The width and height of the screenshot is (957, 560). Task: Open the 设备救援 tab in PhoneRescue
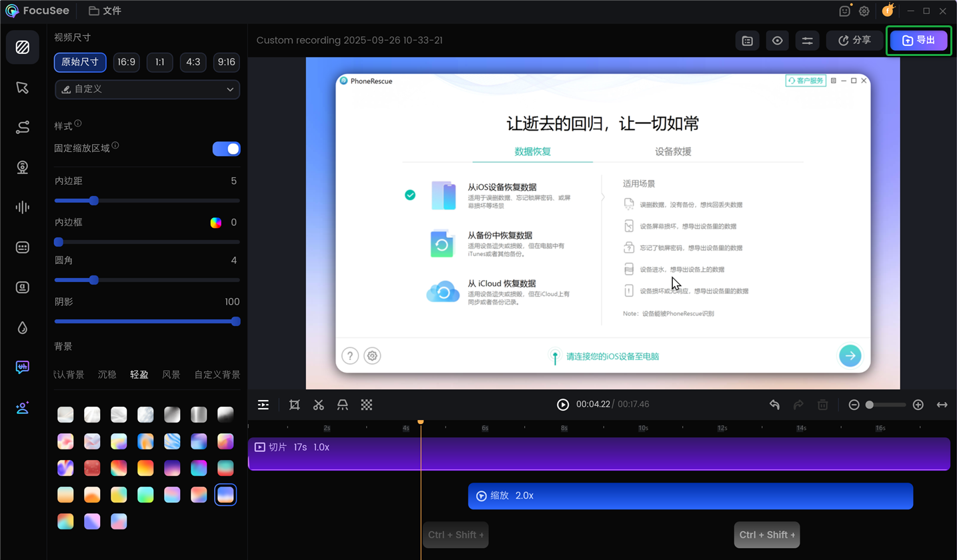click(674, 151)
